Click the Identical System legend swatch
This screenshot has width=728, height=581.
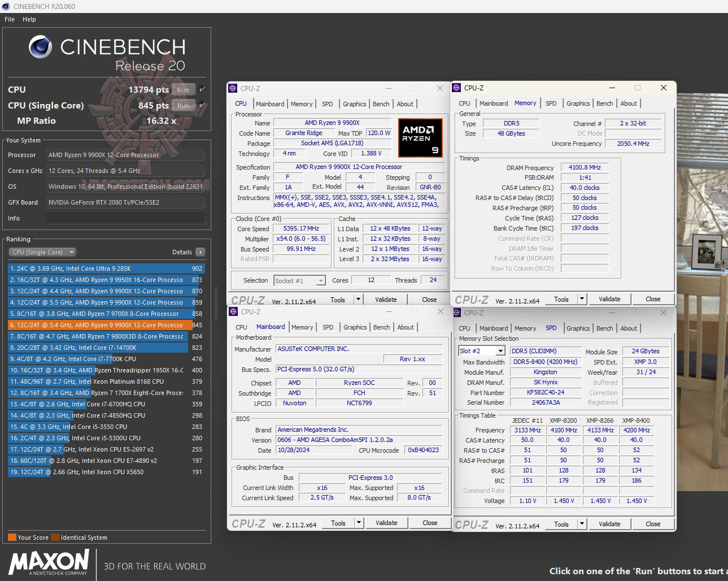point(55,537)
